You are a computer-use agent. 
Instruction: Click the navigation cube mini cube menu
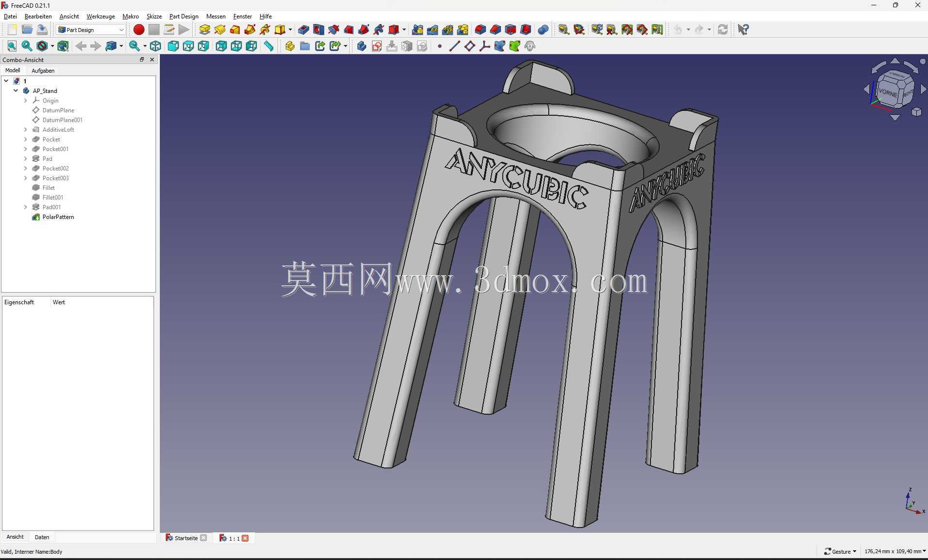[916, 112]
